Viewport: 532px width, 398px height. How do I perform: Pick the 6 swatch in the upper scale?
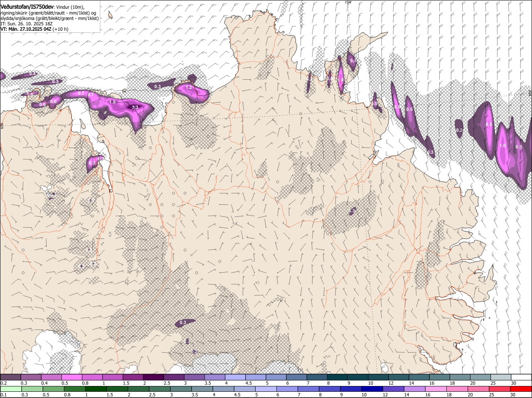pos(297,377)
